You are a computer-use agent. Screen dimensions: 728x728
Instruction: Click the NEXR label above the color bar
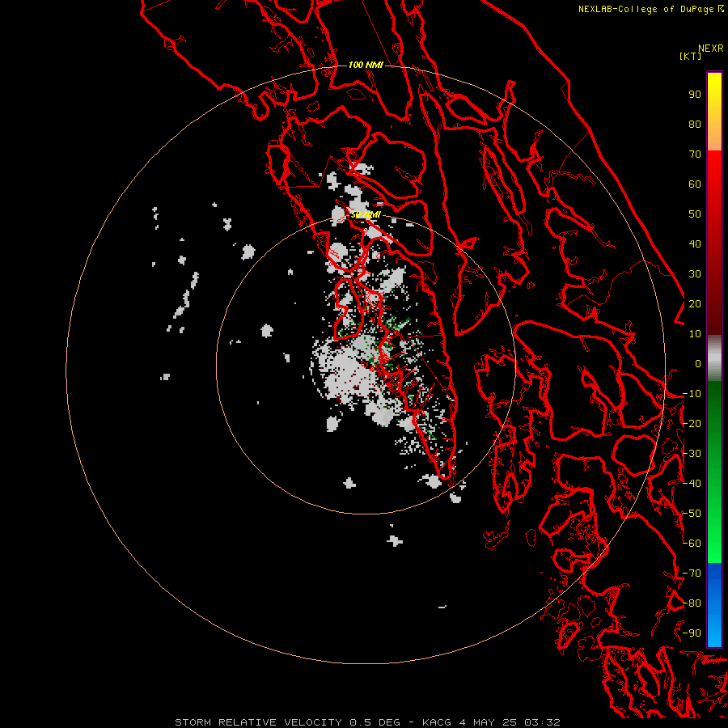pos(711,49)
